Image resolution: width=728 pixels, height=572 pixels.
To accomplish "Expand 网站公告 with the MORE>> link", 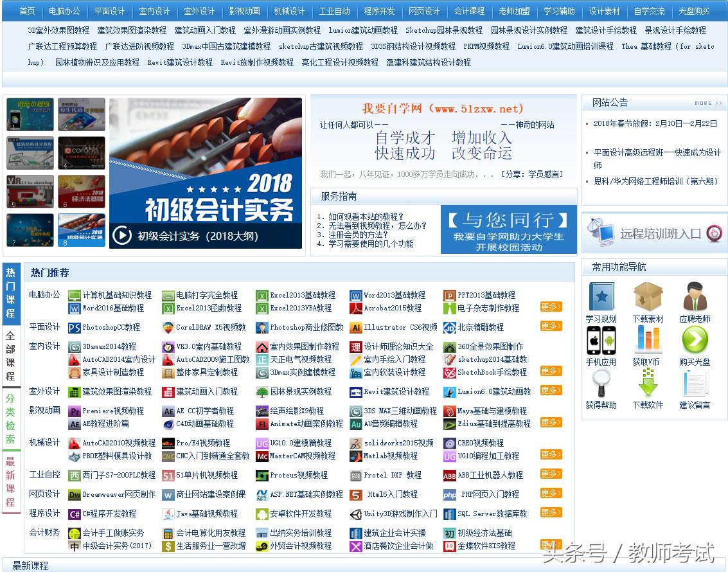I will tap(707, 102).
